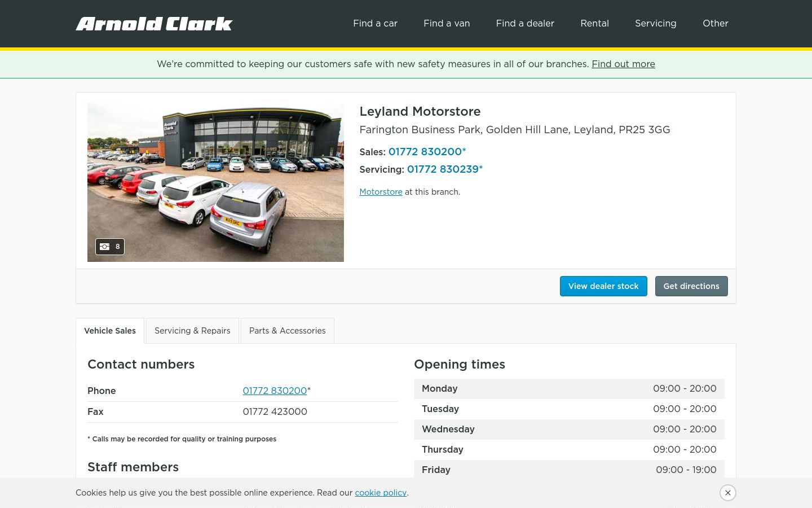Open the Servicing menu
812x508 pixels.
(x=655, y=23)
